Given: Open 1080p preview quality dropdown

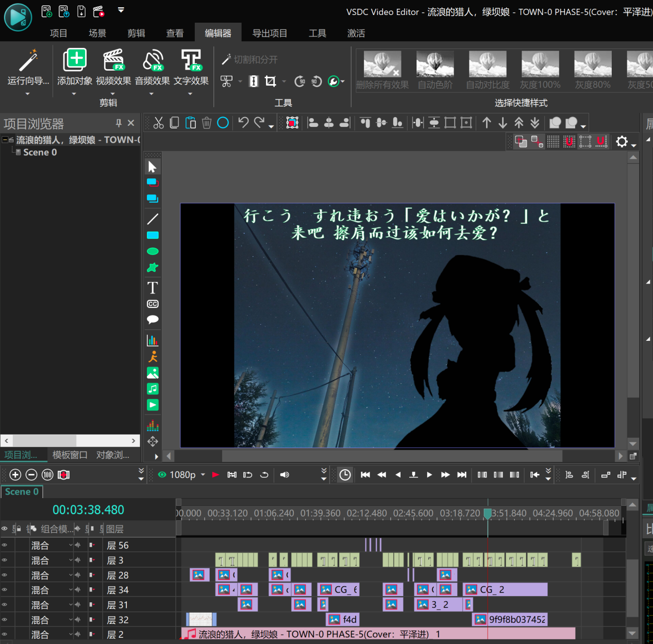Looking at the screenshot, I should tap(203, 475).
